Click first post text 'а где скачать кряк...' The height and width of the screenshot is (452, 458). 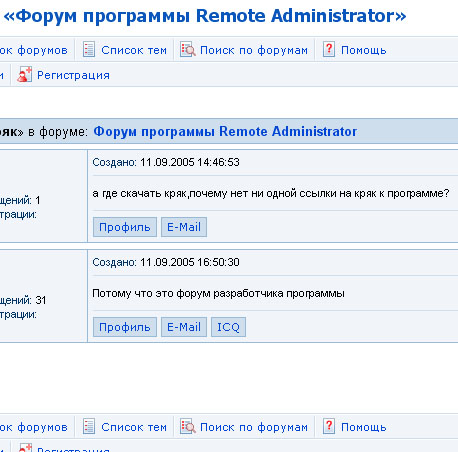click(x=271, y=193)
